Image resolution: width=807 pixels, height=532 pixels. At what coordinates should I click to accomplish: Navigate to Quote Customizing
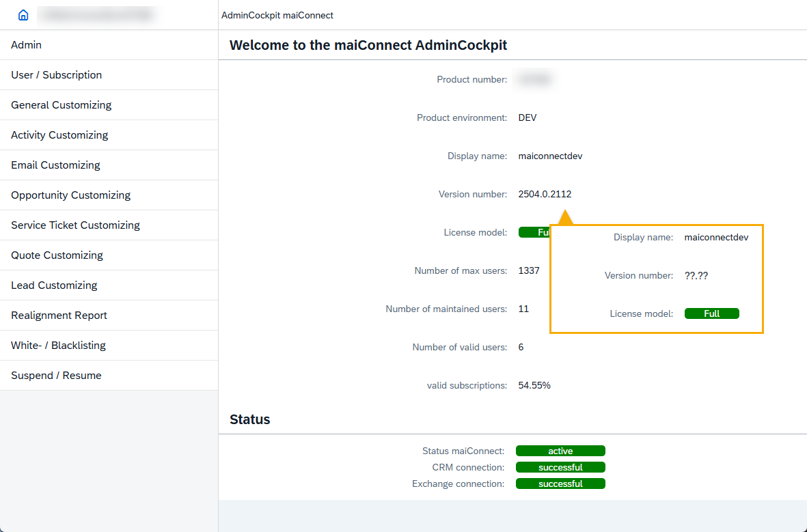57,255
